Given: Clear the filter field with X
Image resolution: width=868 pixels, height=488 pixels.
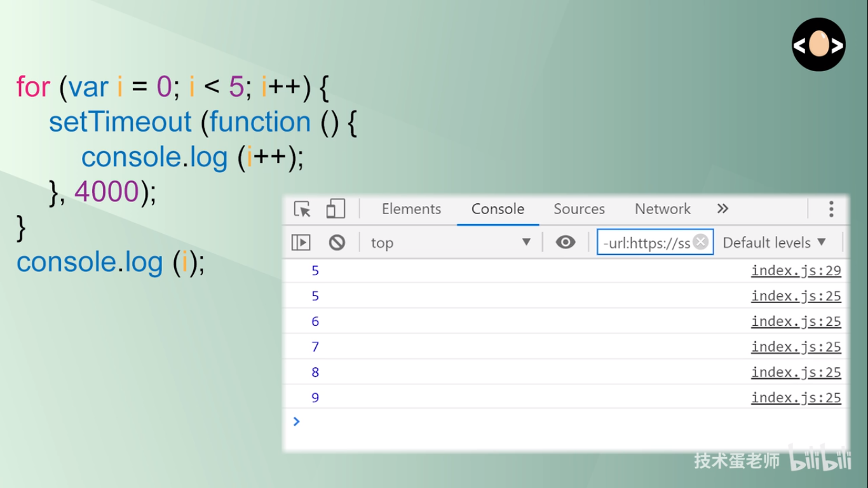Looking at the screenshot, I should coord(701,241).
